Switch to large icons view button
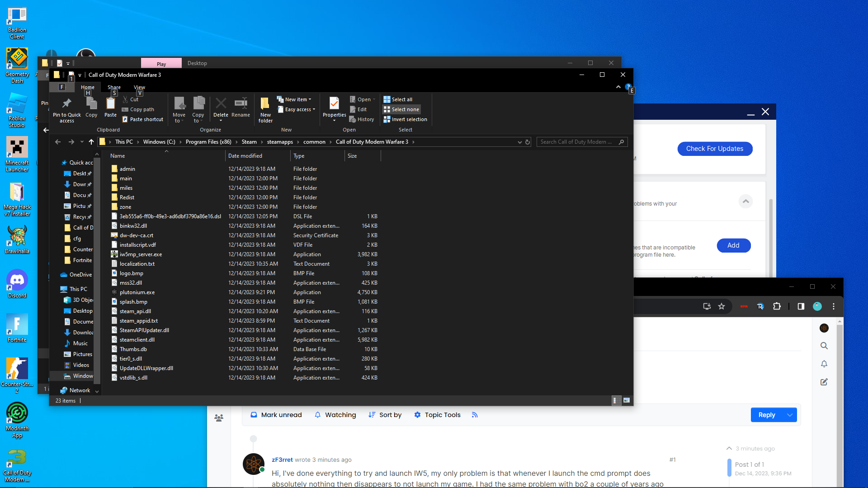 click(x=627, y=400)
